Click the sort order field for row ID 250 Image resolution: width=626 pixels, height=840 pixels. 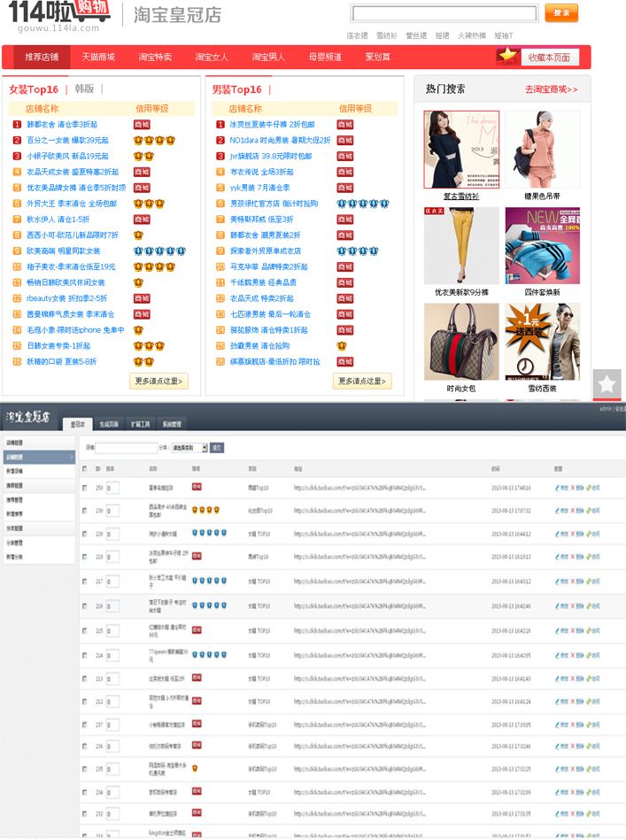coord(112,488)
